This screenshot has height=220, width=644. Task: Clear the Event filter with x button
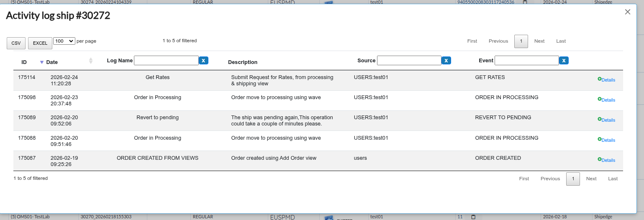pyautogui.click(x=564, y=61)
